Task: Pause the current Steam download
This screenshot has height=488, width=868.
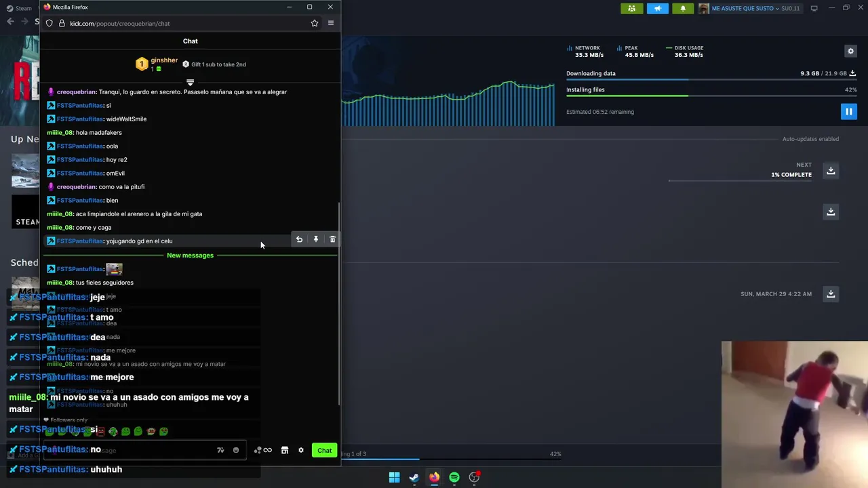Action: [x=848, y=111]
